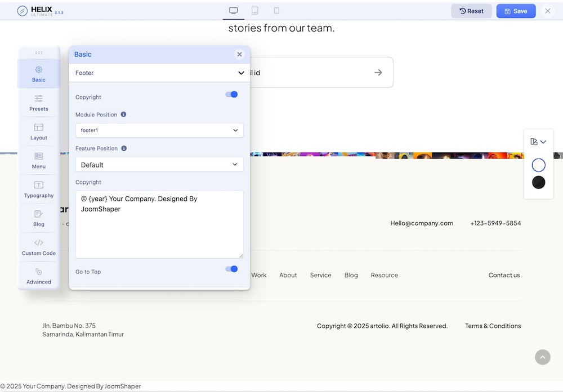The image size is (563, 392).
Task: Switch to desktop preview icon
Action: pos(234,11)
